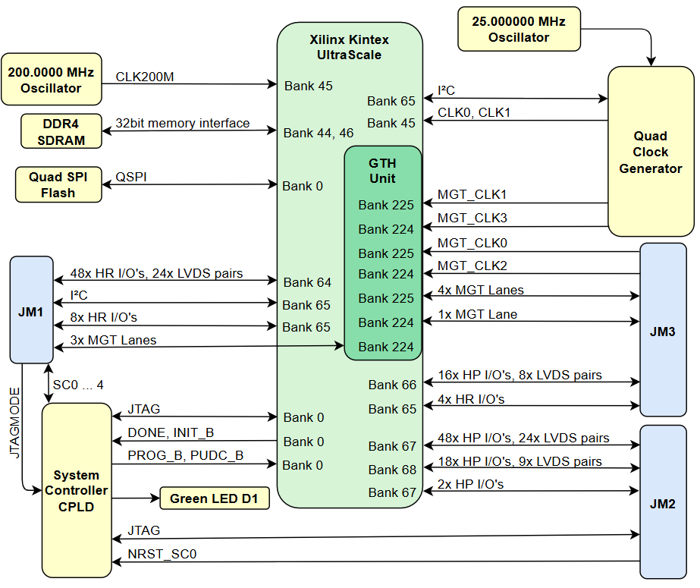Click the System Controller CPLD block
This screenshot has width=700, height=588.
tap(76, 491)
